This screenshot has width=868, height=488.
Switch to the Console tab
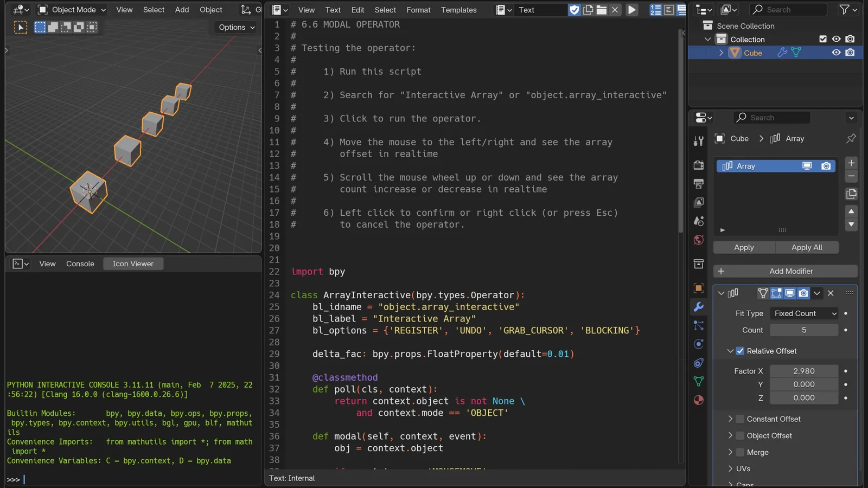(80, 264)
